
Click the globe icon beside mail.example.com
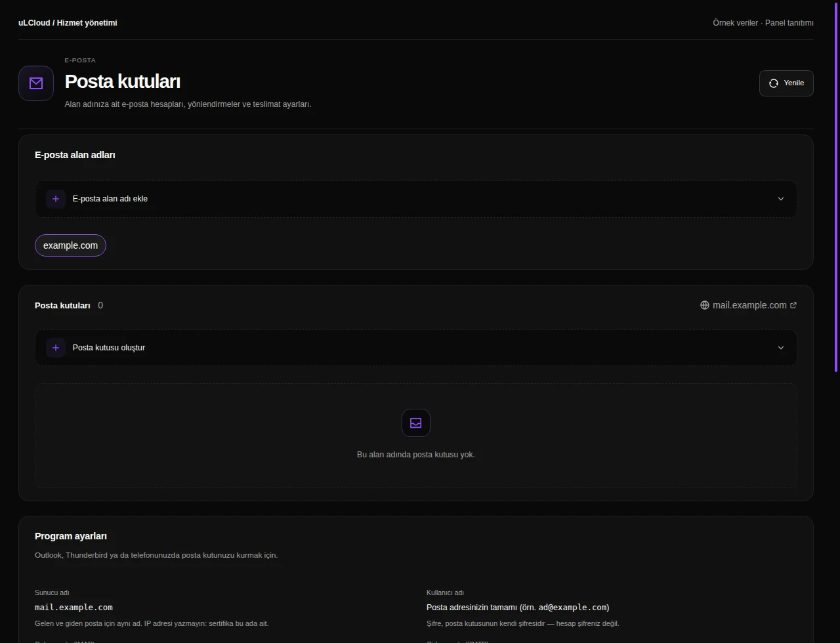point(705,305)
